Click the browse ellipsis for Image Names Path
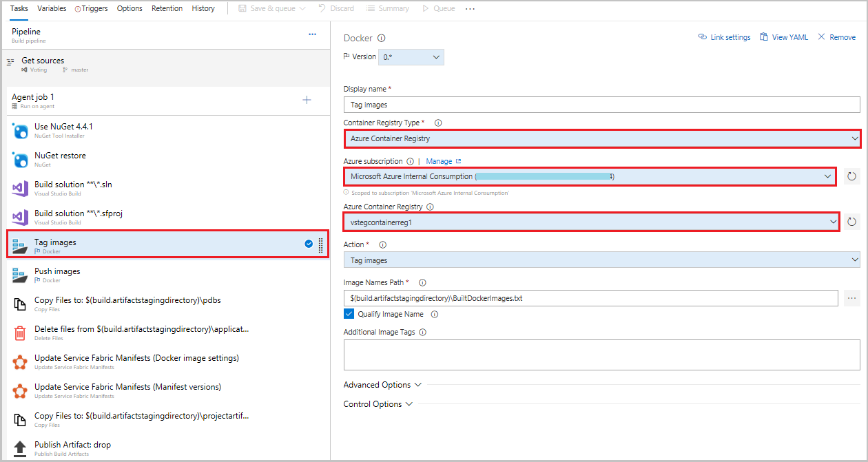This screenshot has height=462, width=868. (852, 297)
